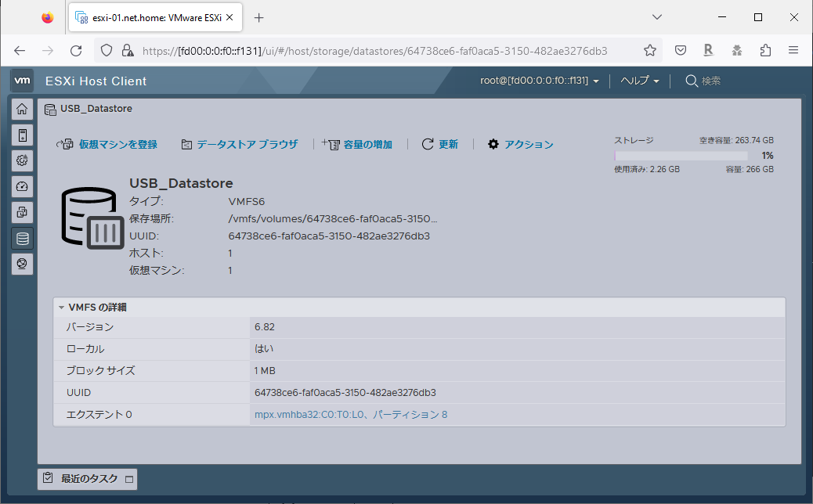The height and width of the screenshot is (504, 813).
Task: Click the VMware vm logo in the header
Action: [x=22, y=81]
